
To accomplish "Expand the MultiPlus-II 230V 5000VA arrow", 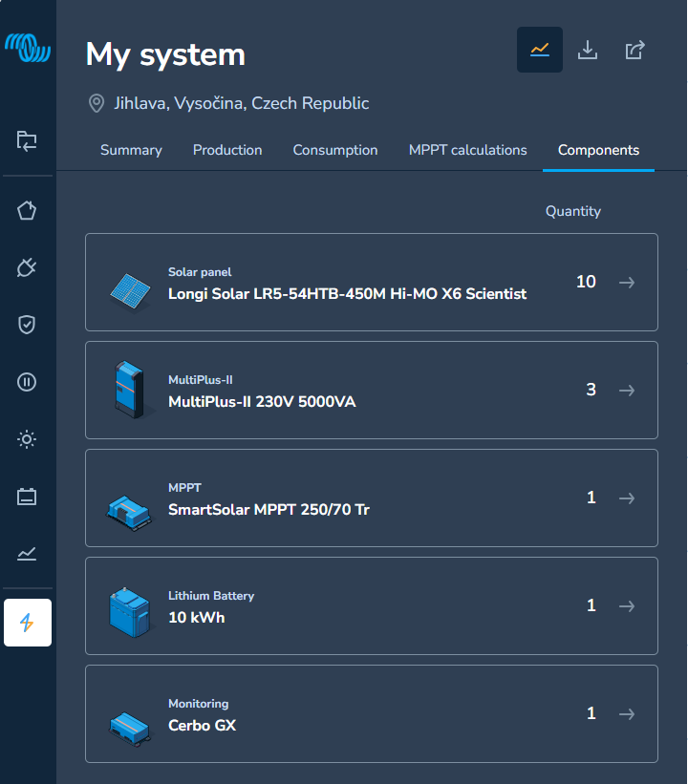I will click(627, 390).
